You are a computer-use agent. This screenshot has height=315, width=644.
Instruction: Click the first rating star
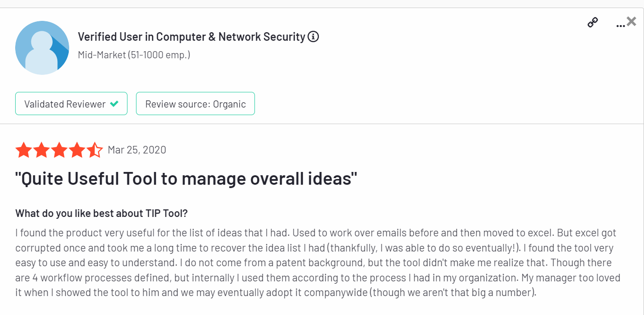24,151
